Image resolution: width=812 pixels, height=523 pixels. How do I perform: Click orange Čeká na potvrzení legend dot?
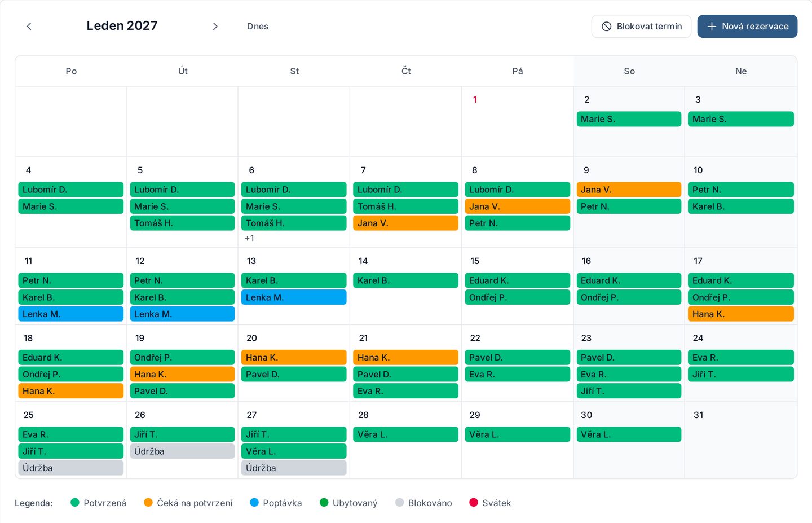pyautogui.click(x=148, y=503)
